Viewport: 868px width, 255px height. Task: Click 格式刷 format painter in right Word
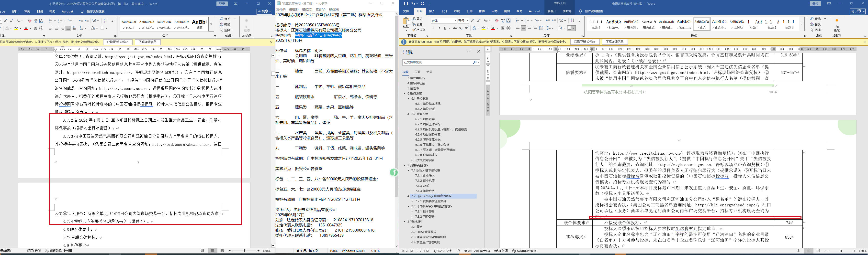(x=418, y=30)
